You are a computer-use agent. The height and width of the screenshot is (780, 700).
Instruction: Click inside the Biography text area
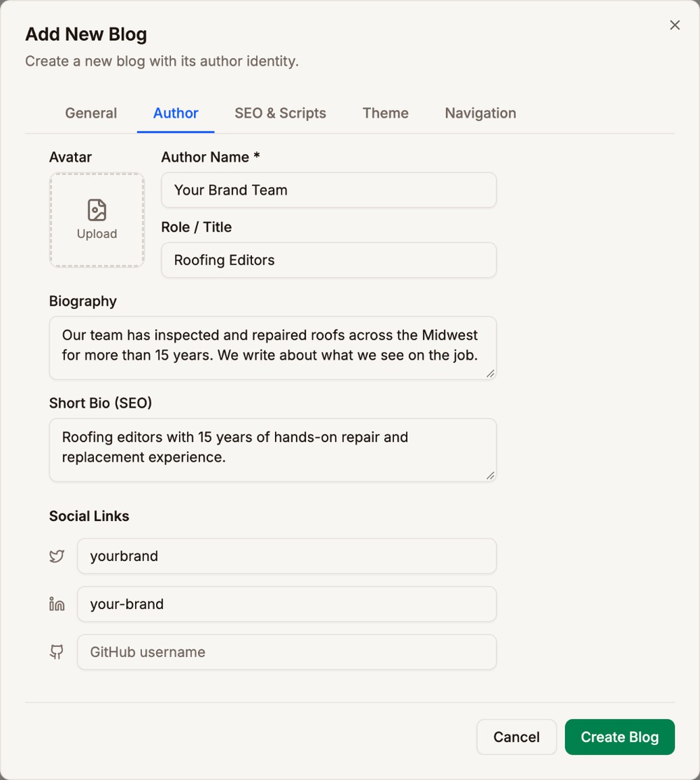[272, 348]
